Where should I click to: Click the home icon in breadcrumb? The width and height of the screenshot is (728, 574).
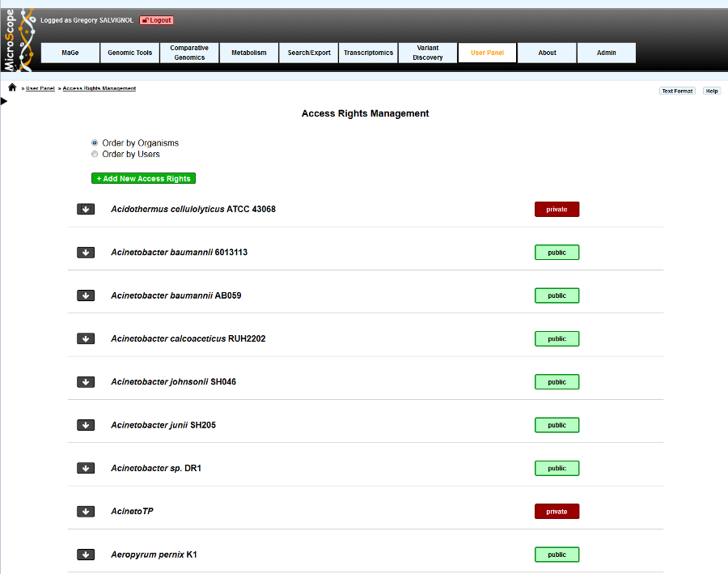[12, 87]
